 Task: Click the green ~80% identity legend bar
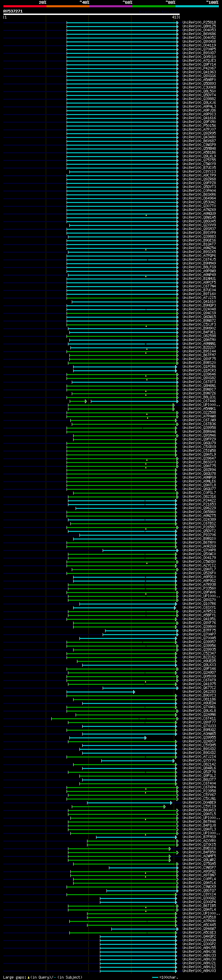click(154, 6)
